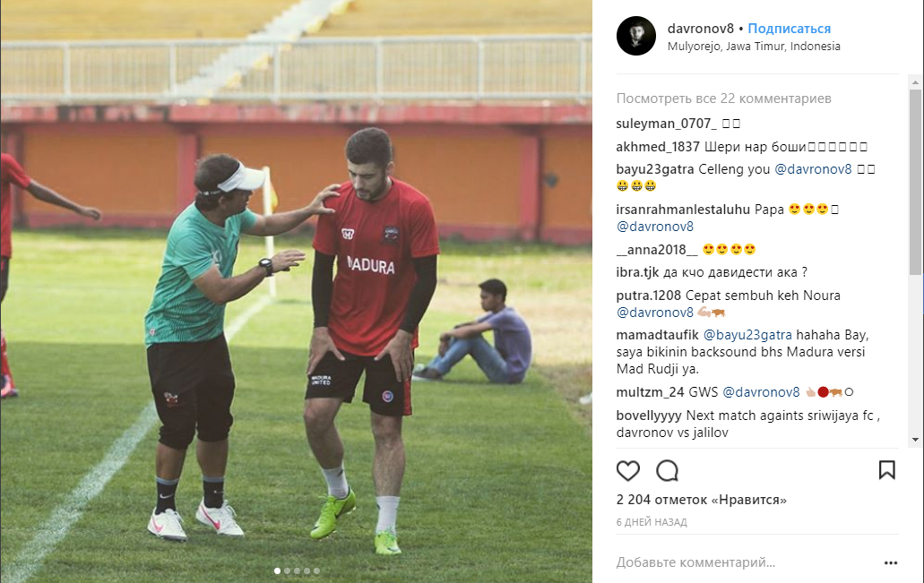924x583 pixels.
Task: Like the post with the heart icon
Action: [x=627, y=470]
